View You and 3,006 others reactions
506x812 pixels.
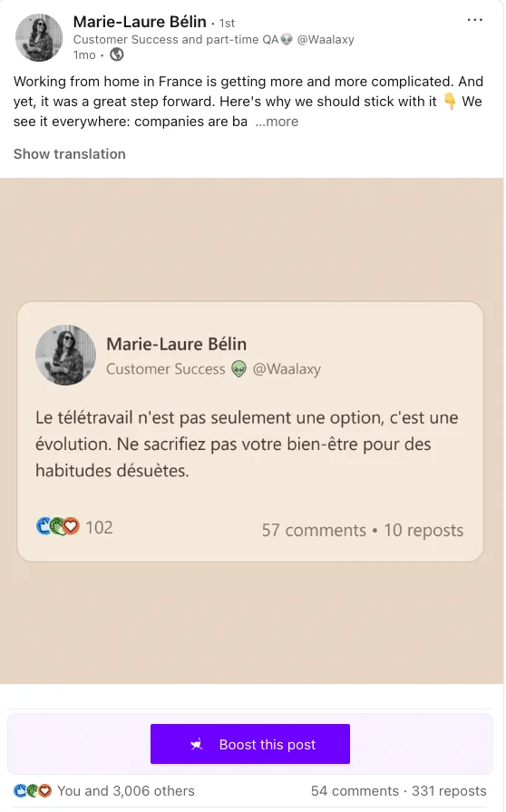pos(126,791)
